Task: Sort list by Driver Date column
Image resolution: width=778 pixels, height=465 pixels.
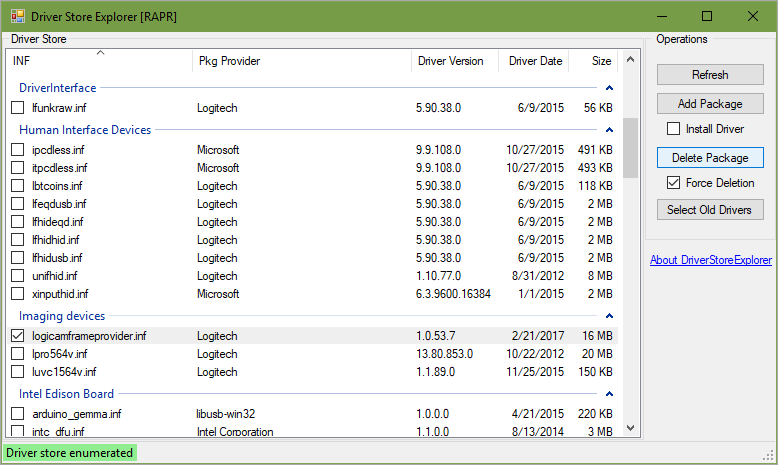Action: [534, 61]
